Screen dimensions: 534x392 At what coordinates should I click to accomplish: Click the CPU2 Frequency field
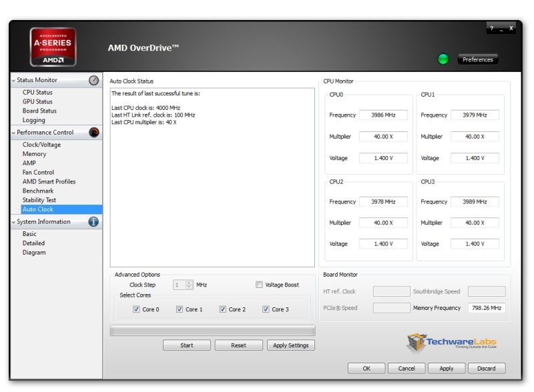(x=383, y=202)
